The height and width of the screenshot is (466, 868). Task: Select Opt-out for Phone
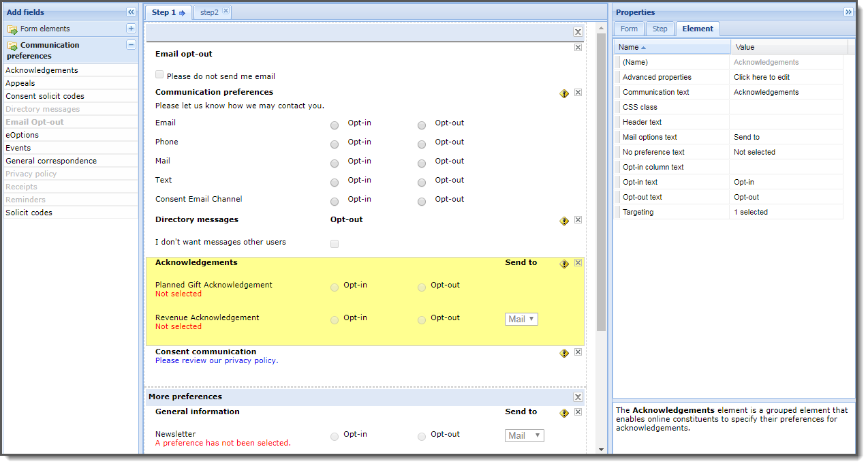[422, 144]
